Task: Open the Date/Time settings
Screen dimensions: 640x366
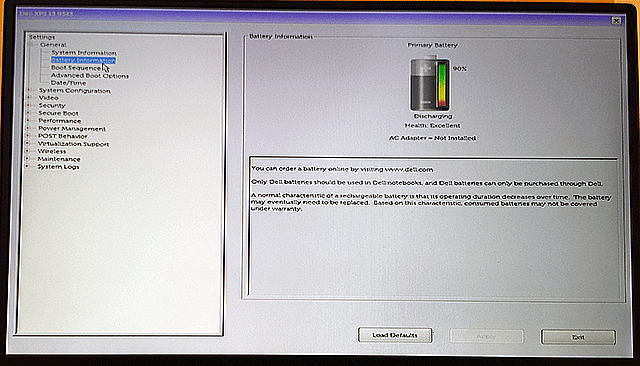Action: 69,83
